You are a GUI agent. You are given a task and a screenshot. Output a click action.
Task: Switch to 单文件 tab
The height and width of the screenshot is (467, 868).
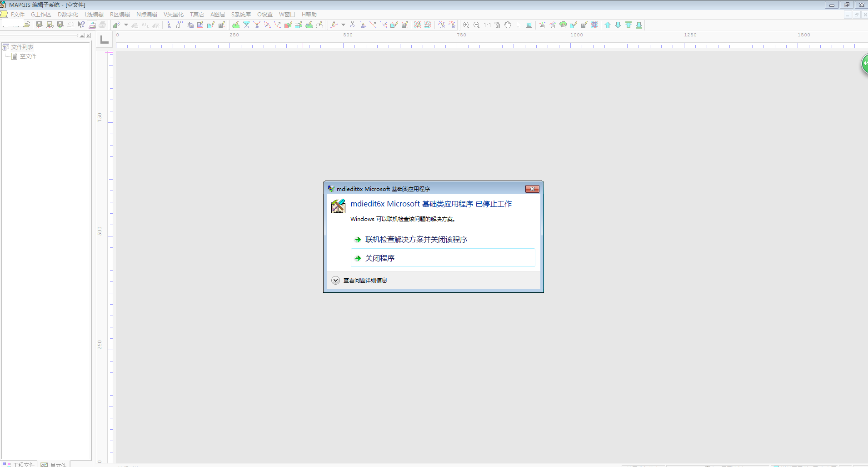(54, 464)
